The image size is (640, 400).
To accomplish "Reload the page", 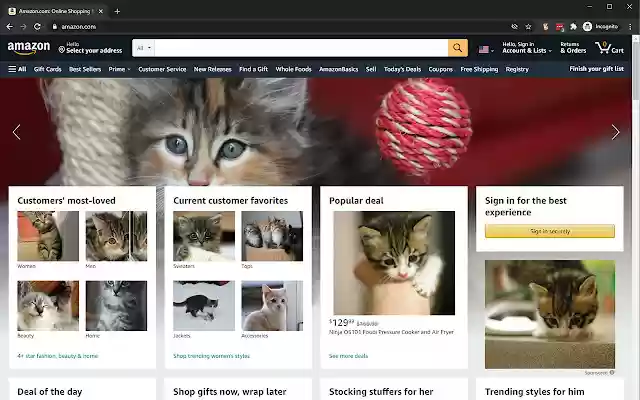I will 37,27.
